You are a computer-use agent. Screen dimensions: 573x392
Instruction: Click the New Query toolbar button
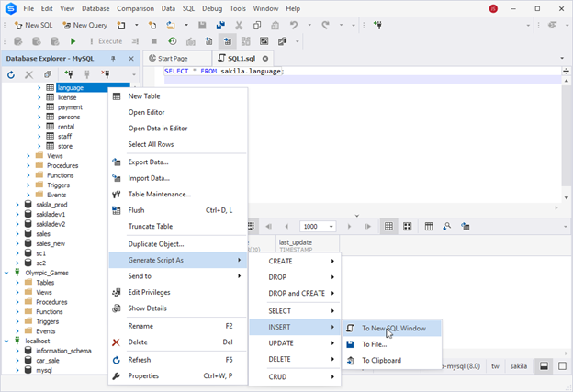click(x=84, y=25)
